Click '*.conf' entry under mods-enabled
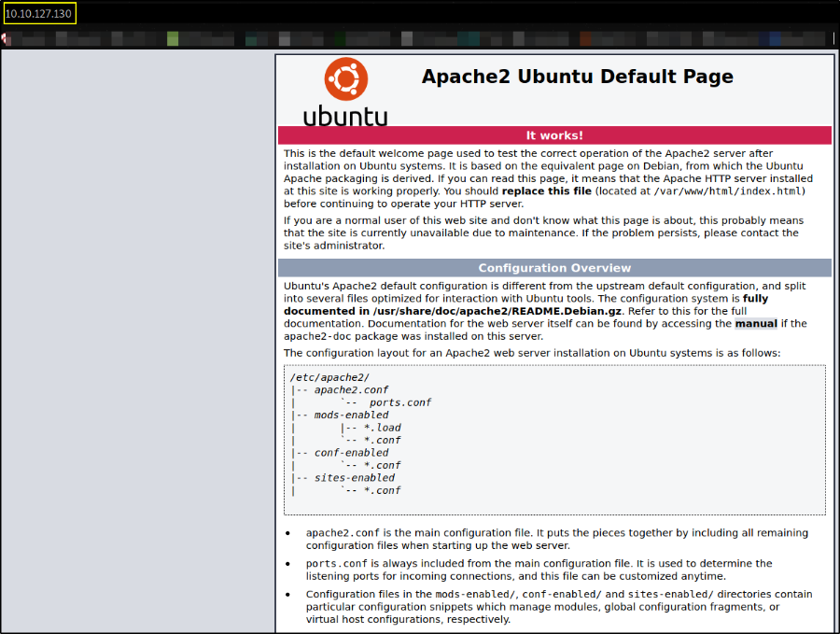Screen dimensions: 840x634 [383, 440]
